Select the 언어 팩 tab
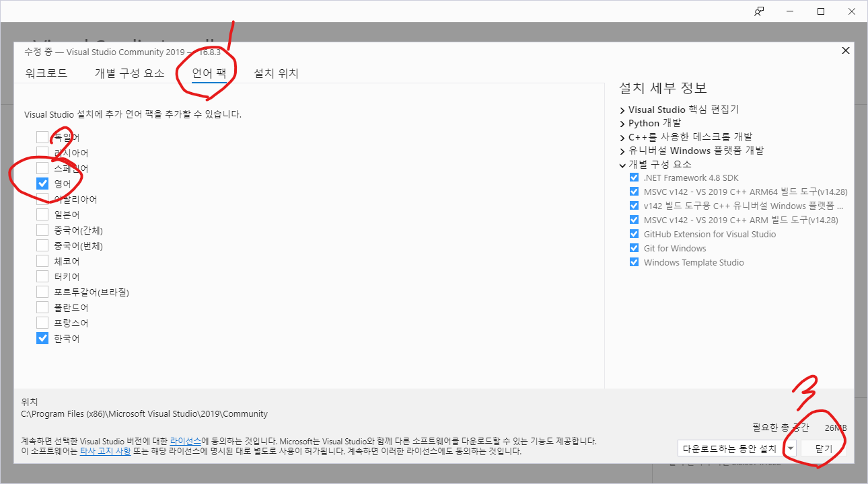The image size is (868, 484). pos(209,73)
